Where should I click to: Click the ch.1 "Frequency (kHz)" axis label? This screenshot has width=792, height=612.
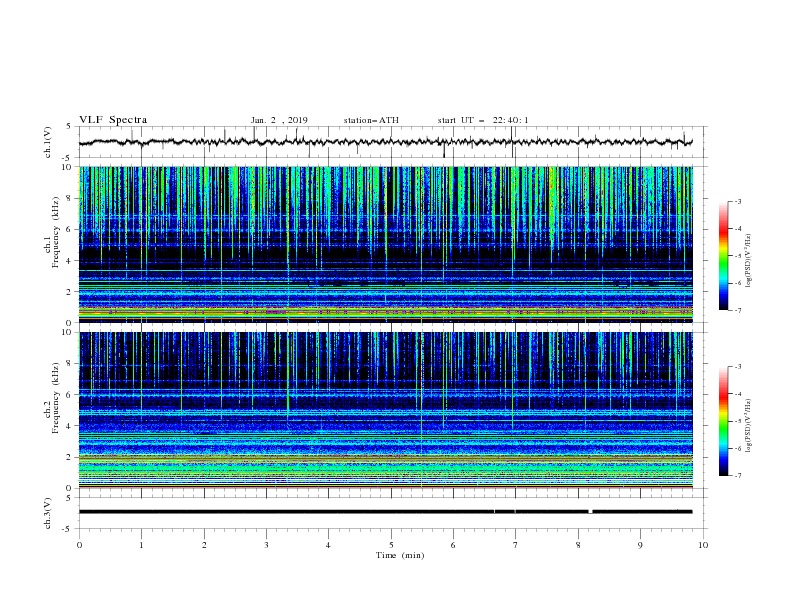pos(56,232)
